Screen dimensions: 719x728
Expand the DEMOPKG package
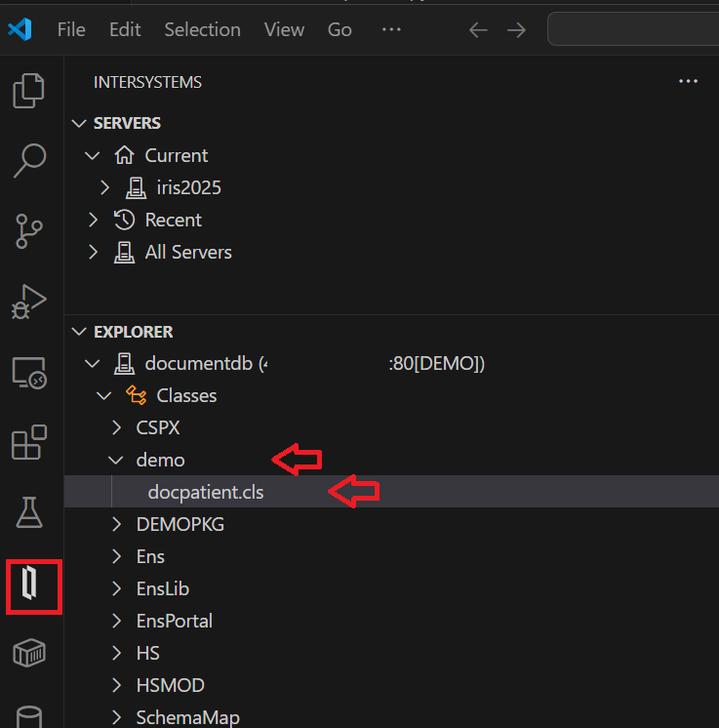coord(116,524)
